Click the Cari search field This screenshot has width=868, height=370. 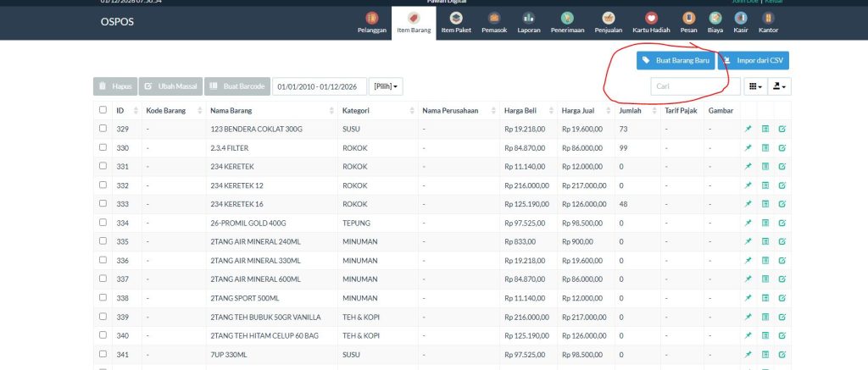689,86
